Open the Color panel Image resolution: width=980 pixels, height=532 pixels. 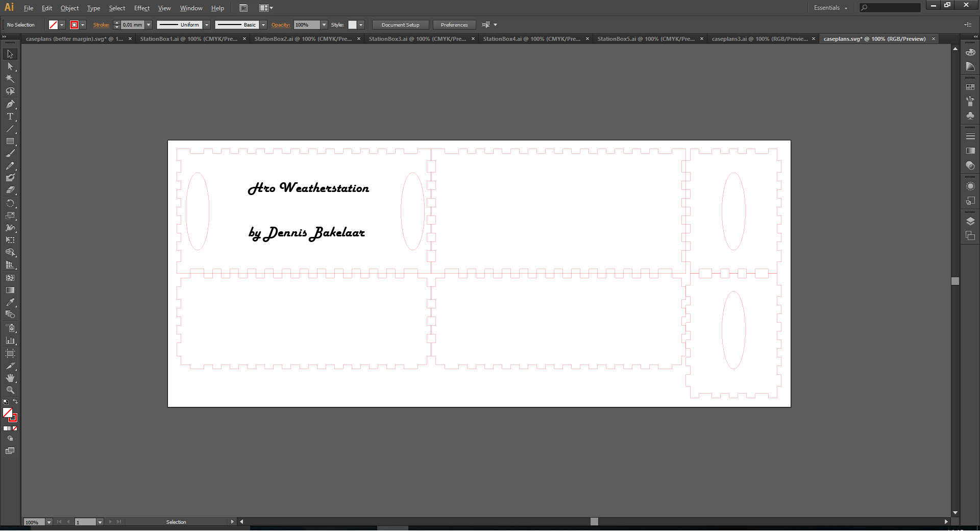pos(970,53)
